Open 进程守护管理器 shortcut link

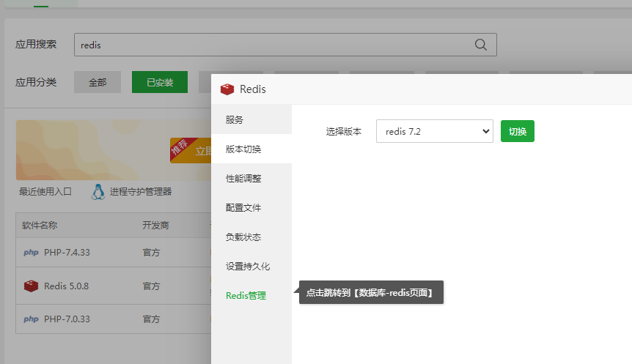tap(141, 192)
